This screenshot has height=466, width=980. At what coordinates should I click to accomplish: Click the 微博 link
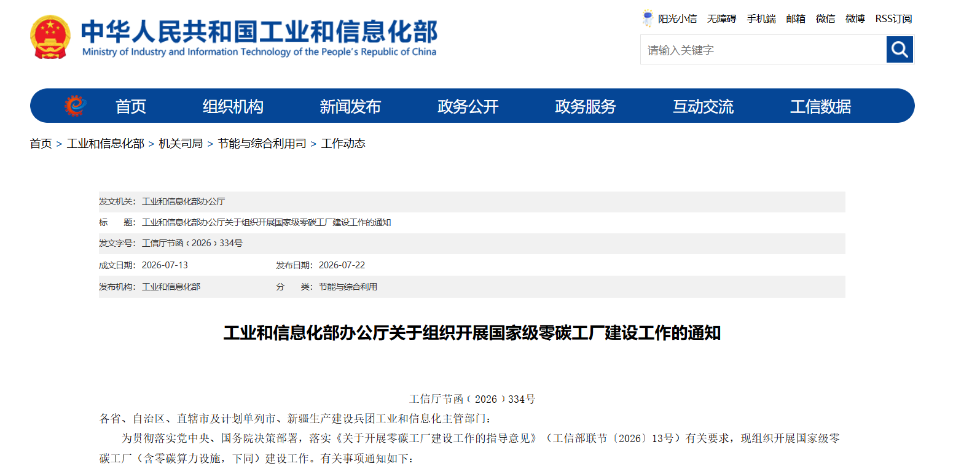coord(855,19)
